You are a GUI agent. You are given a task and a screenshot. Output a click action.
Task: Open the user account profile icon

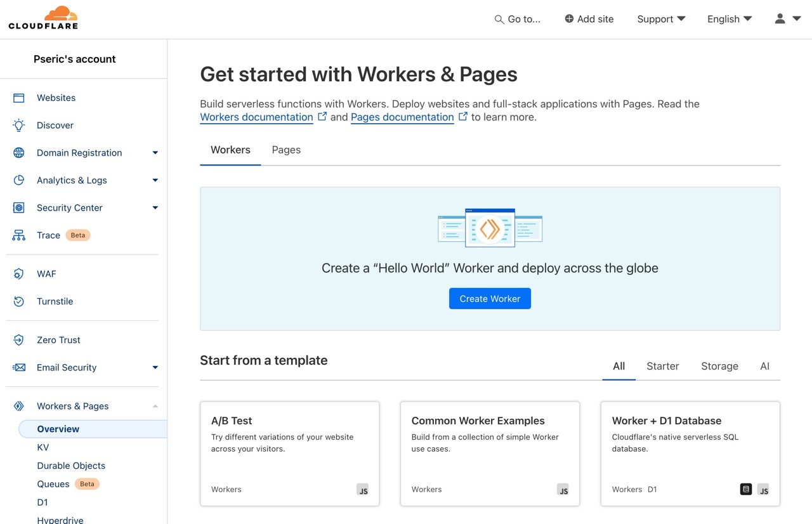tap(780, 18)
